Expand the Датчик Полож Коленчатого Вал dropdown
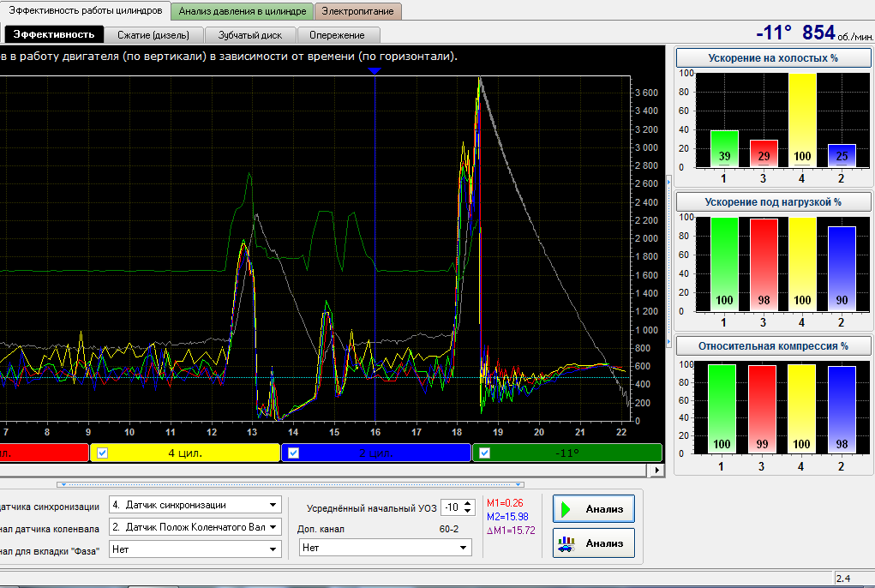The height and width of the screenshot is (588, 875). [x=195, y=526]
